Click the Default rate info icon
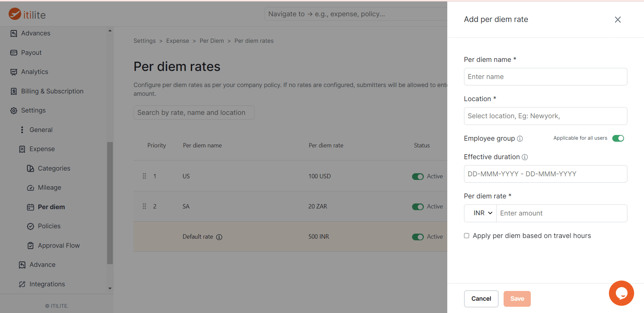 coord(219,237)
